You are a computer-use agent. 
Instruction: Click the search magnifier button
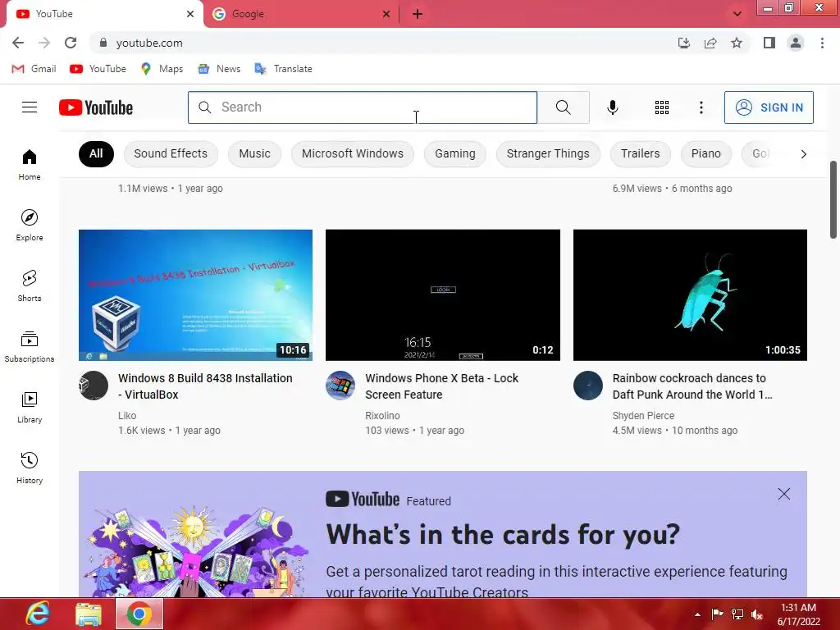(x=563, y=107)
